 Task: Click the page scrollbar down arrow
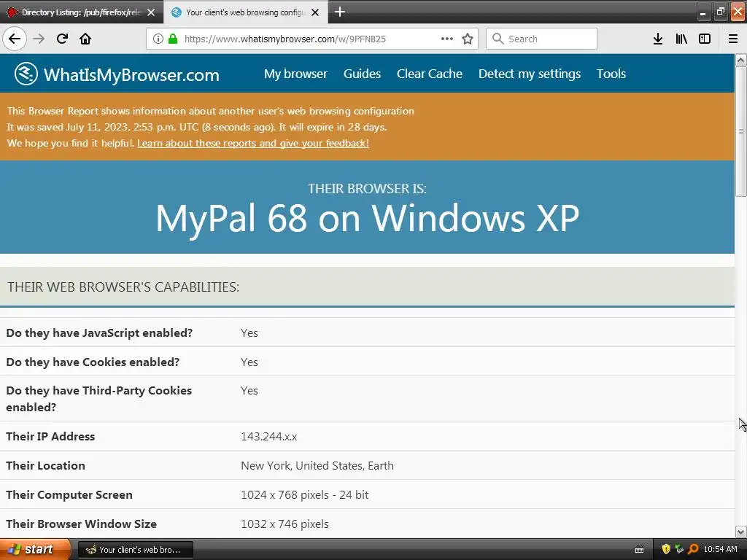coord(741,532)
